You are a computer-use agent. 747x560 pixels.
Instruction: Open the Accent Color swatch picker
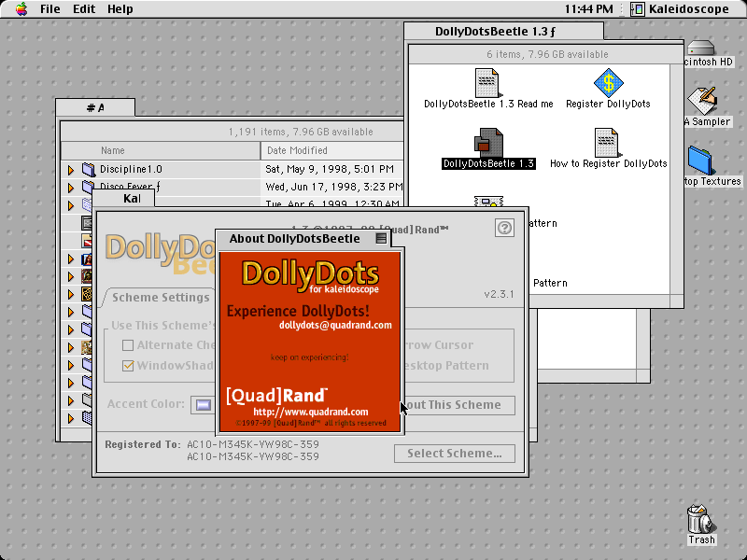(x=203, y=405)
